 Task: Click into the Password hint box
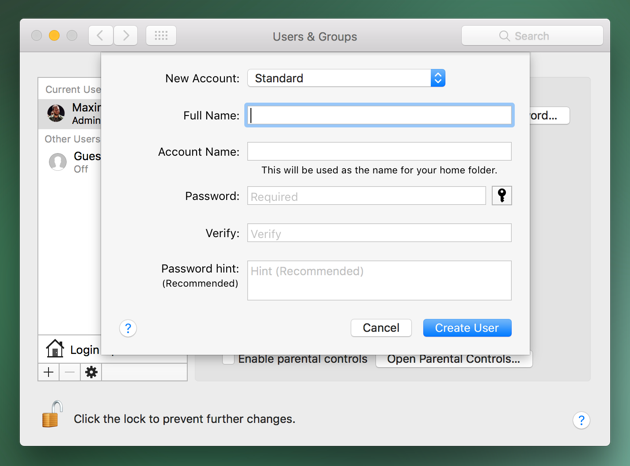pyautogui.click(x=379, y=280)
